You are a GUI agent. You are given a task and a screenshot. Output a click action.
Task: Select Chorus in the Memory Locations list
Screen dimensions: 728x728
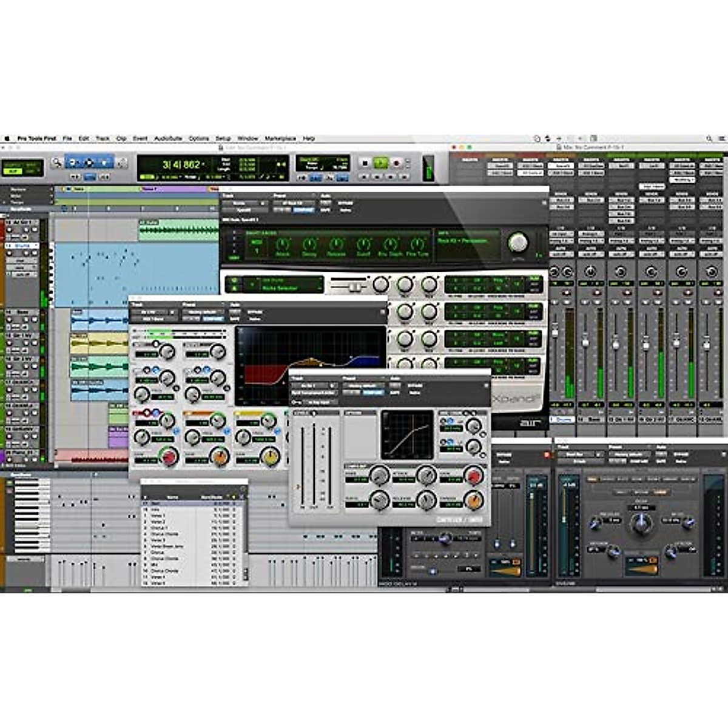pyautogui.click(x=158, y=553)
